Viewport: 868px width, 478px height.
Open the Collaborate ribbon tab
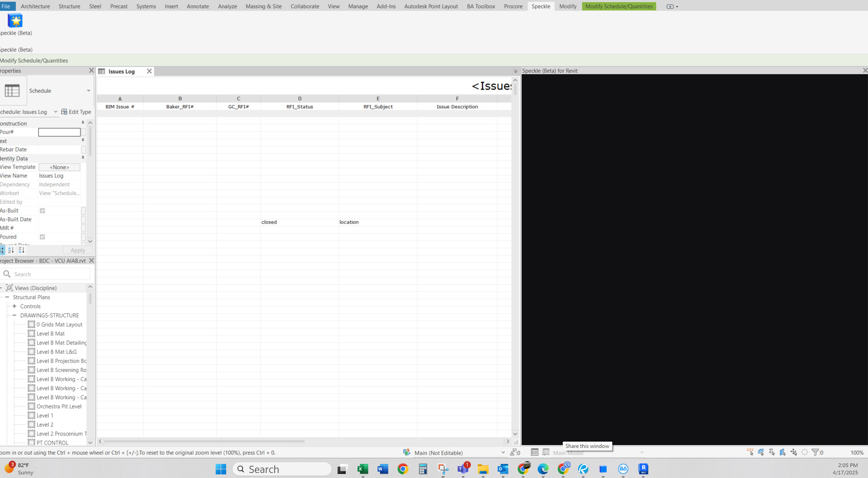(x=304, y=6)
